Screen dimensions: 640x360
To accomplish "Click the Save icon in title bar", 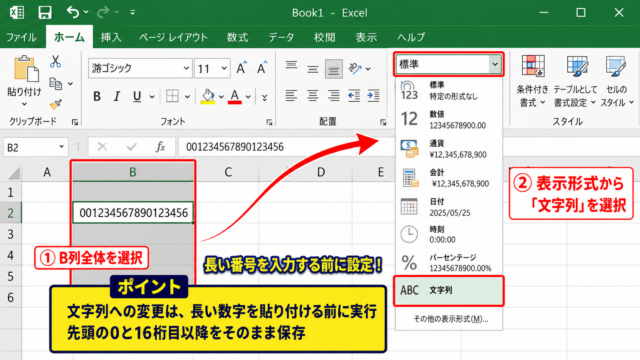I will pos(45,12).
